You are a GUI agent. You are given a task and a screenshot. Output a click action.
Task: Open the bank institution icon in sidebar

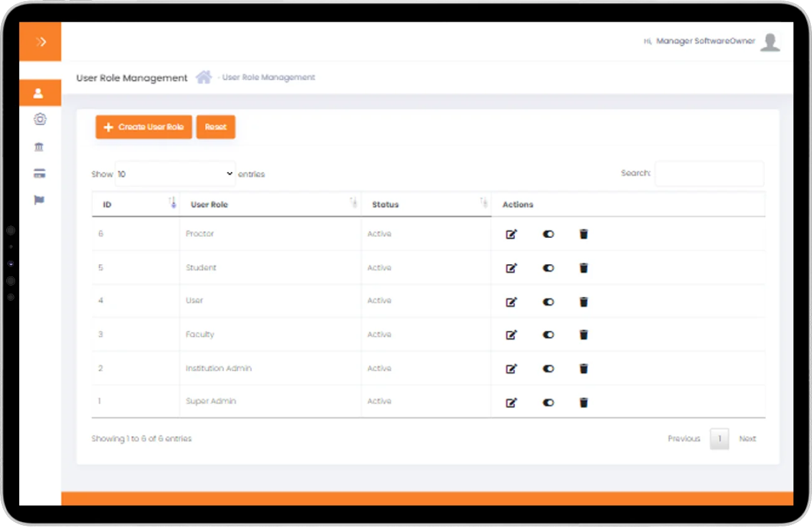pyautogui.click(x=39, y=147)
